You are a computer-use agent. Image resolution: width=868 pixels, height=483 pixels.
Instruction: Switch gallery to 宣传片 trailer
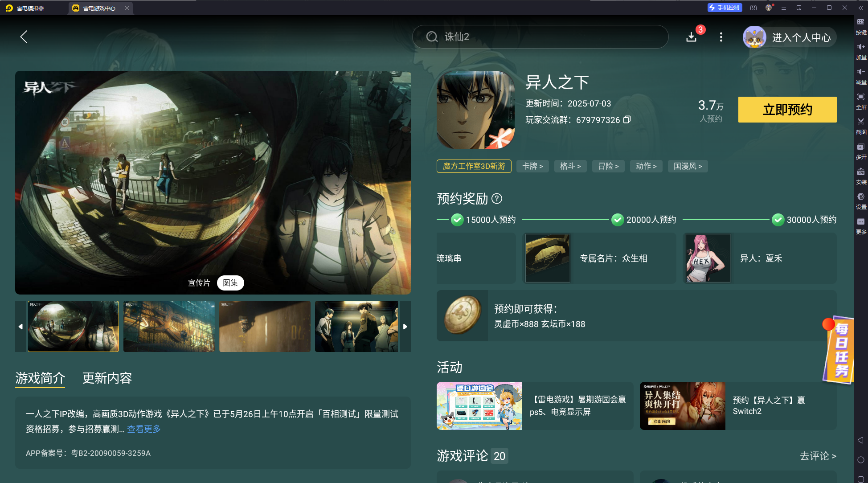tap(199, 283)
